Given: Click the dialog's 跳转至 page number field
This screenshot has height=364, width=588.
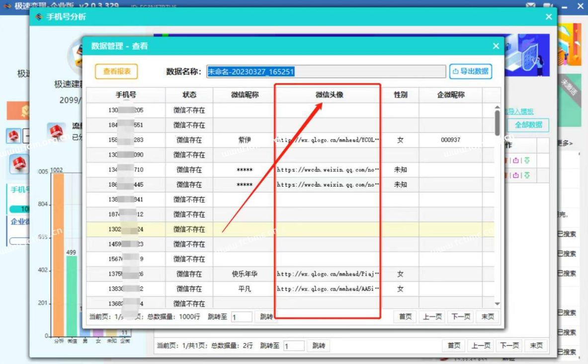Looking at the screenshot, I should coord(242,317).
